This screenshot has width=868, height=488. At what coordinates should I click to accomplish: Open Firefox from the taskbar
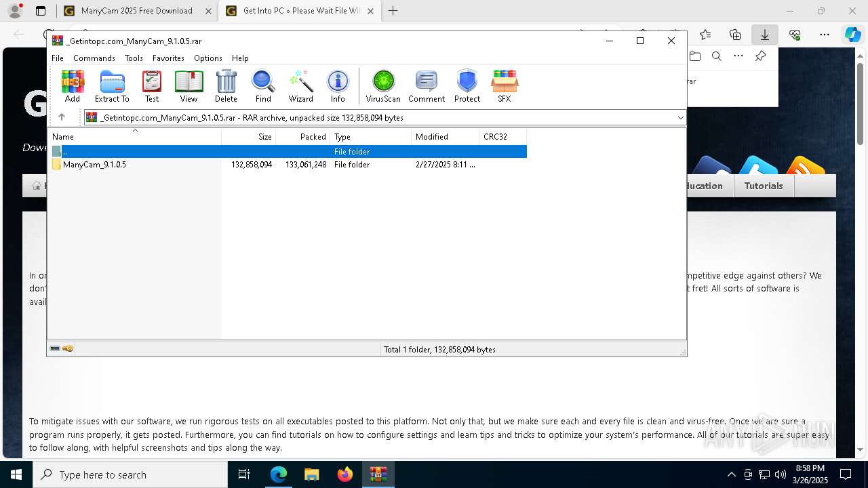[345, 474]
